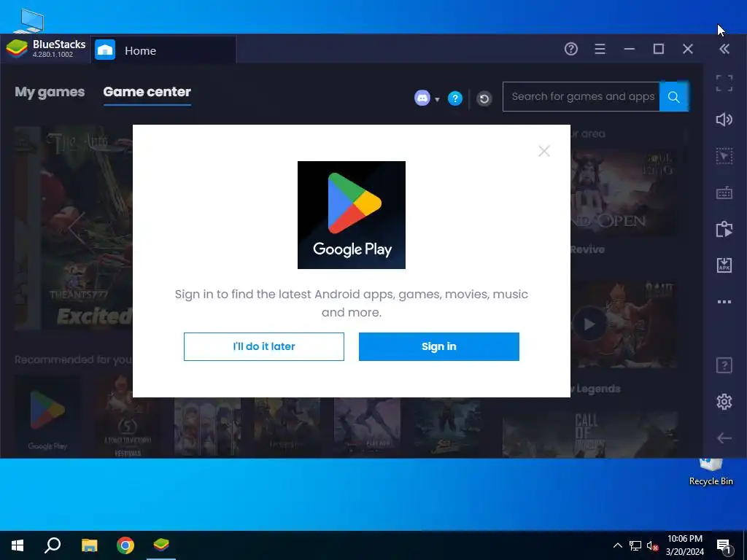Image resolution: width=747 pixels, height=560 pixels.
Task: Click the Call of Duty banner thumbnail
Action: [x=589, y=435]
